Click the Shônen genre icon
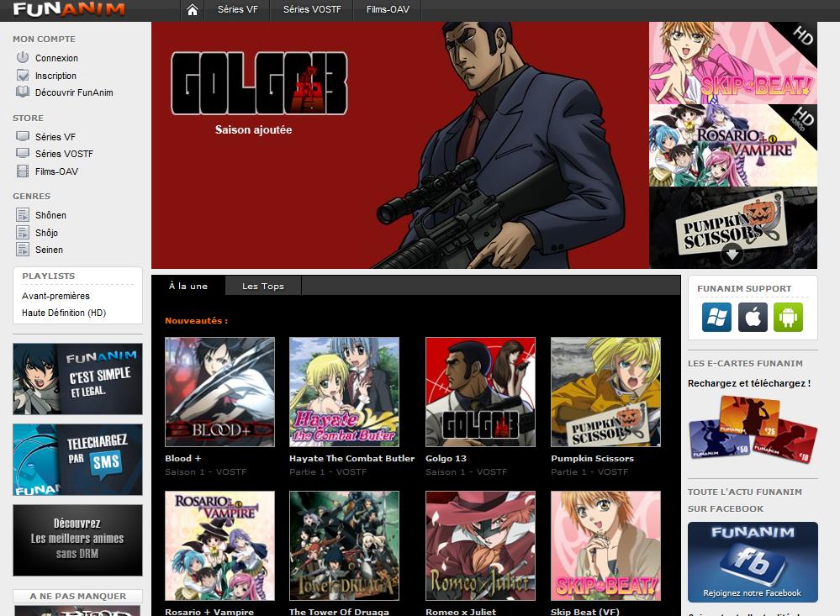Image resolution: width=840 pixels, height=616 pixels. [x=23, y=215]
